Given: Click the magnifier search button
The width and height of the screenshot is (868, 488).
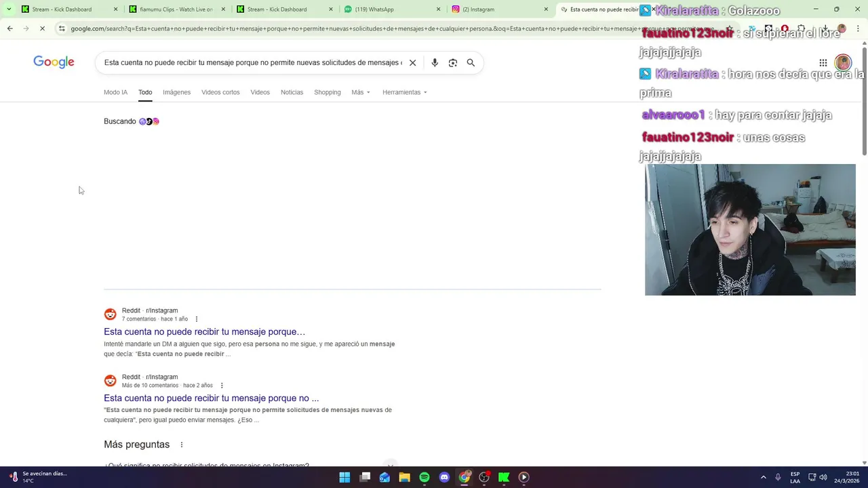Looking at the screenshot, I should coord(471,62).
